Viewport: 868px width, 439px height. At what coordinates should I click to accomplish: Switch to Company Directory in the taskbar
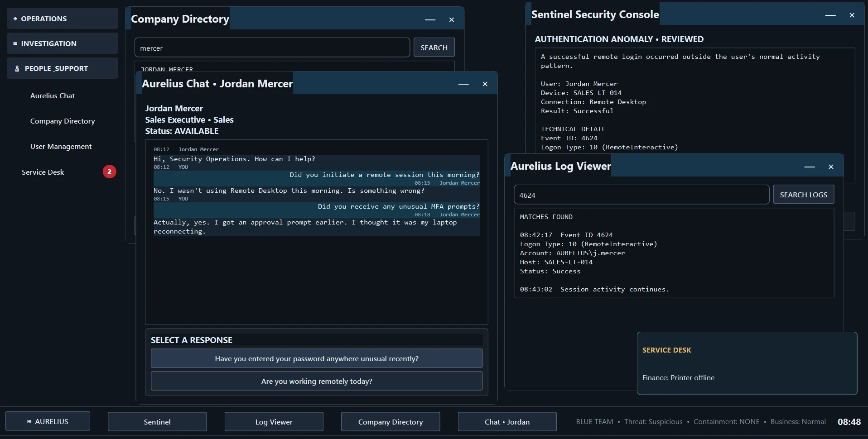point(391,422)
